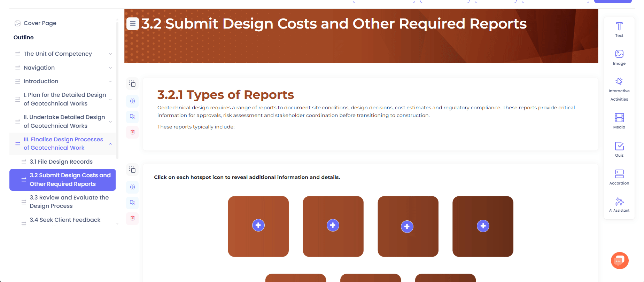
Task: Open the orange chat support bubble
Action: click(619, 260)
